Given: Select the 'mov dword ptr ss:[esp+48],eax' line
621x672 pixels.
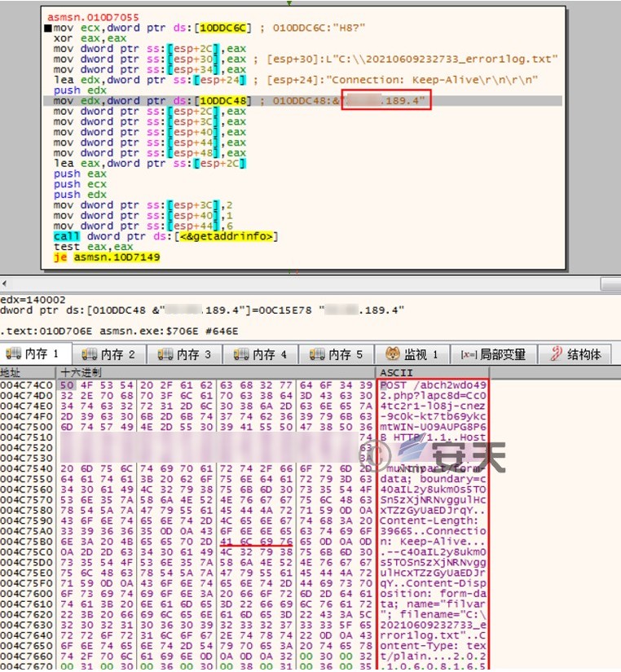Looking at the screenshot, I should point(150,153).
